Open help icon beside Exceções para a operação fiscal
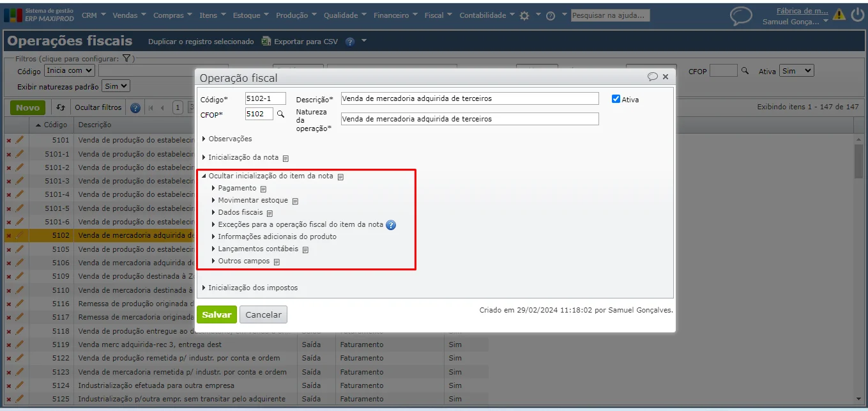Image resolution: width=868 pixels, height=411 pixels. pyautogui.click(x=391, y=225)
